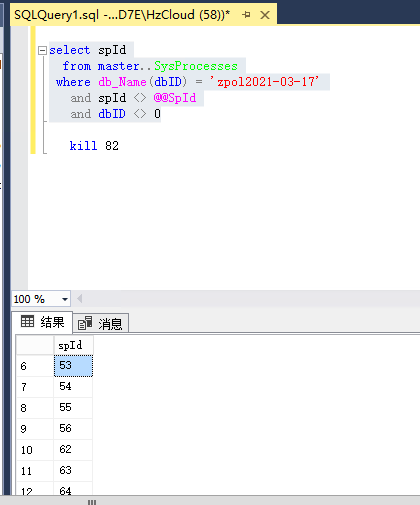The width and height of the screenshot is (420, 505).
Task: Click the bottom horizontal scrollbar grip
Action: 92,502
